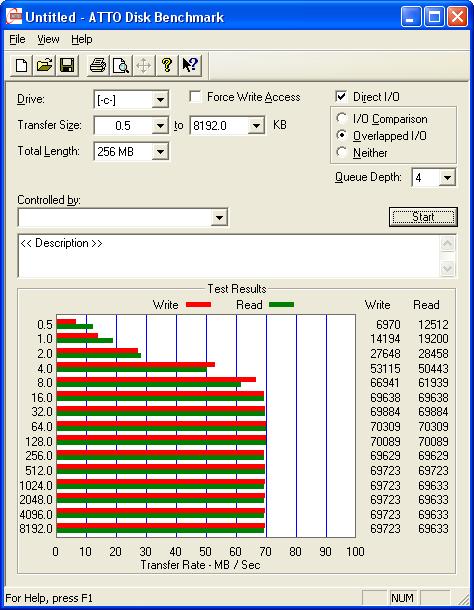Open the Drive dropdown showing [-c-]
Viewport: 474px width, 610px height.
160,100
